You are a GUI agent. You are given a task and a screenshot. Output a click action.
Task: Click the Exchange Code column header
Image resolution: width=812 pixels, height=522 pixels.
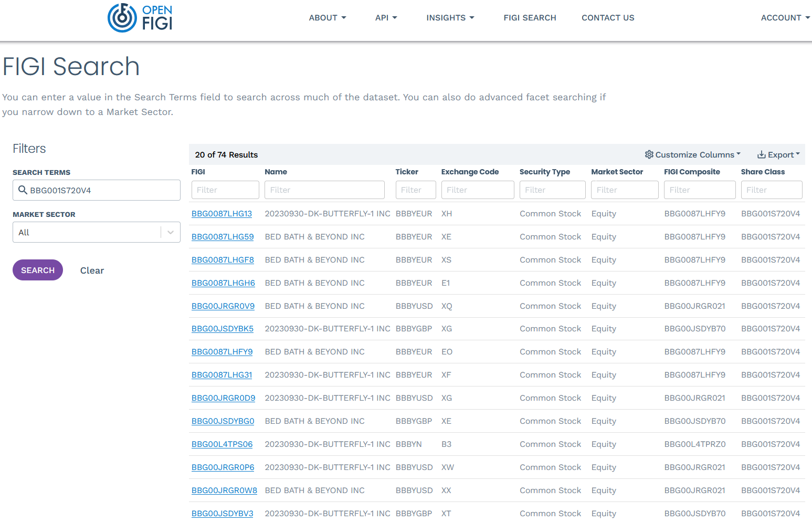[470, 172]
